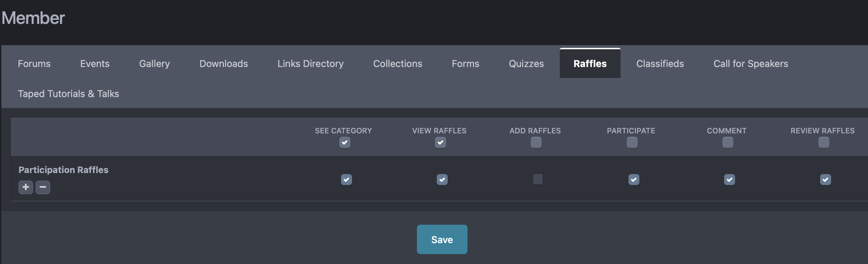
Task: Uncheck Review Raffles in Participation Raffles row
Action: [x=825, y=180]
